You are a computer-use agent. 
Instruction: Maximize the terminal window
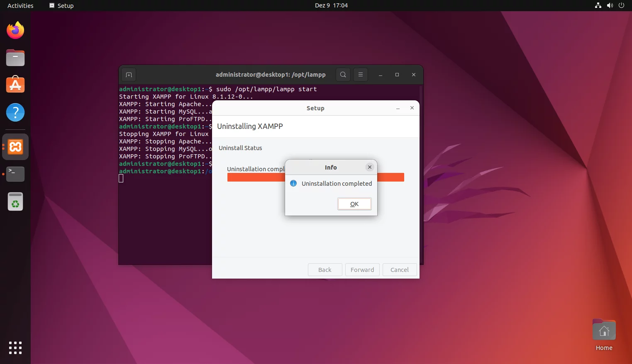pyautogui.click(x=397, y=75)
